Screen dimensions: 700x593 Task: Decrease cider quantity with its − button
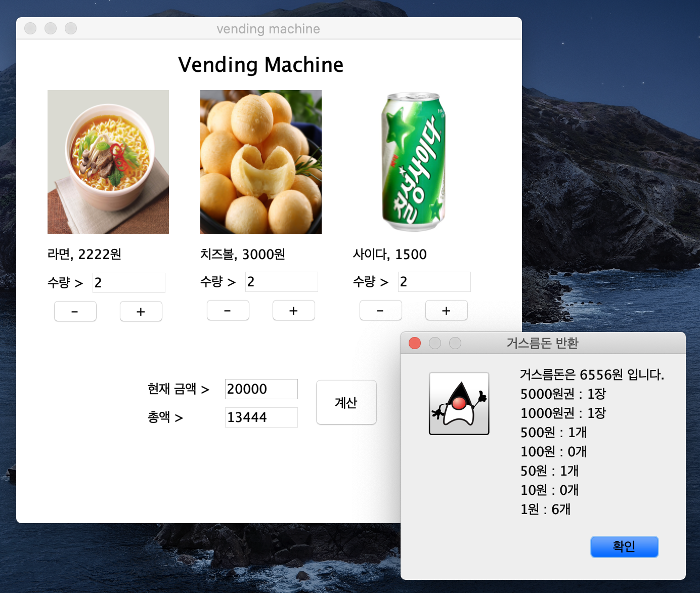click(x=380, y=310)
